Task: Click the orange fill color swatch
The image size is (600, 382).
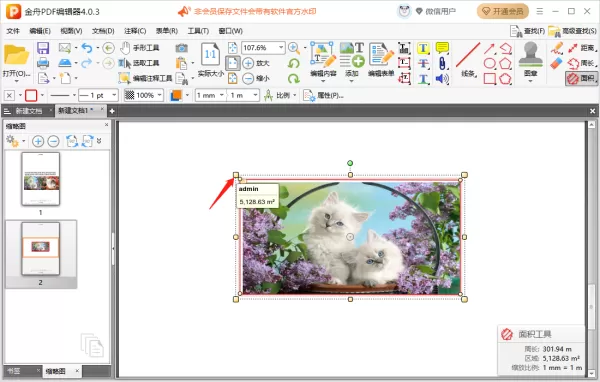Action: click(x=176, y=95)
